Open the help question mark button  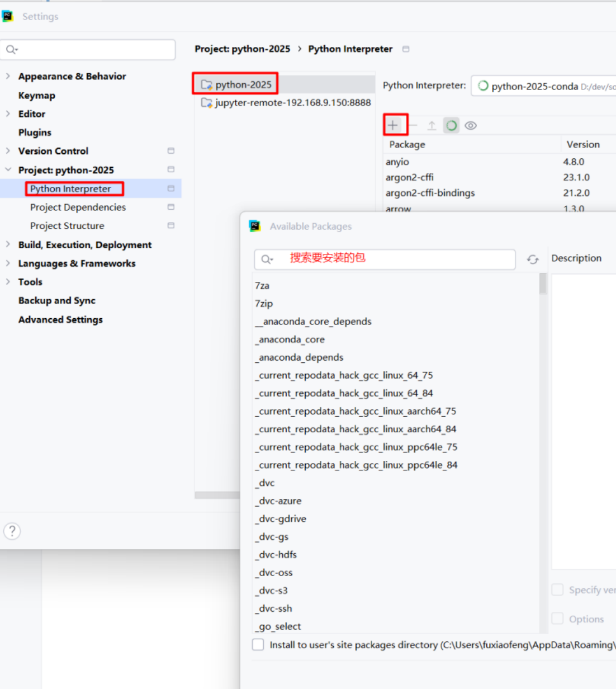[x=12, y=531]
